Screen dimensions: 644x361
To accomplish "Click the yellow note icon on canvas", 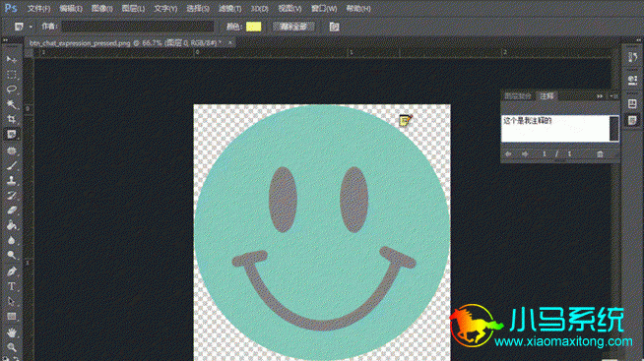I will point(405,120).
